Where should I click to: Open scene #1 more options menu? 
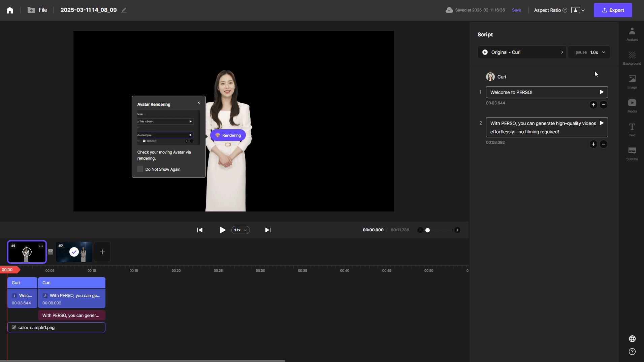(x=41, y=246)
